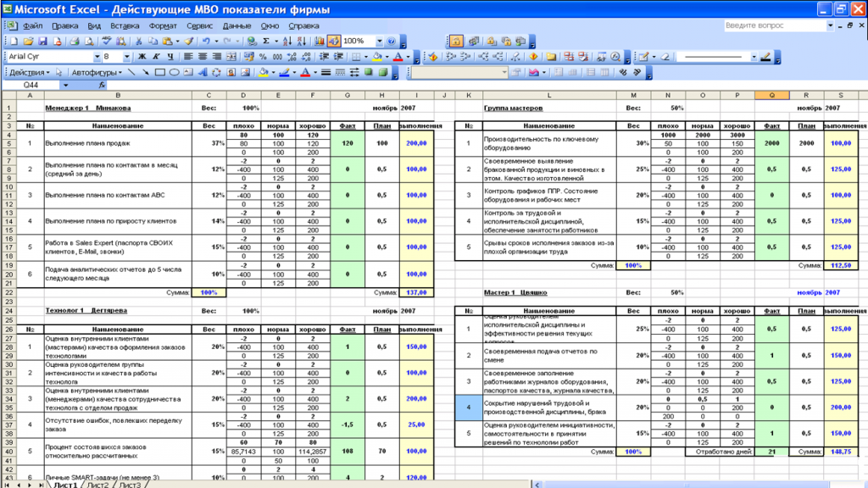Launch the Chart Wizard icon

320,42
